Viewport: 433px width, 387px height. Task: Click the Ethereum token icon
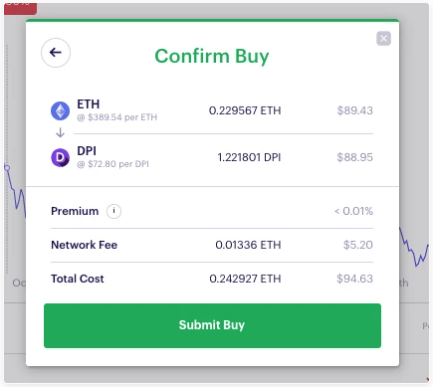coord(60,111)
